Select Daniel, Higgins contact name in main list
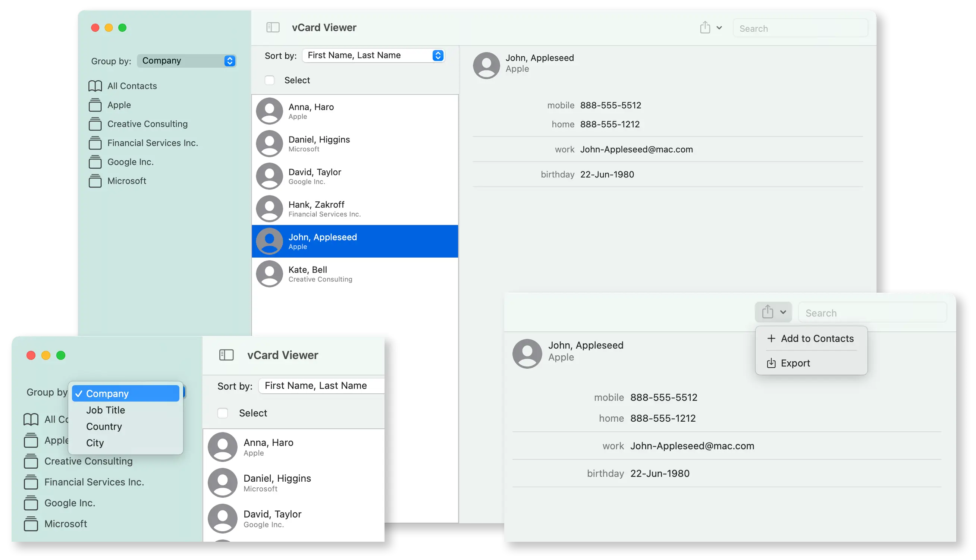Screen dimensions: 976x560 [319, 139]
